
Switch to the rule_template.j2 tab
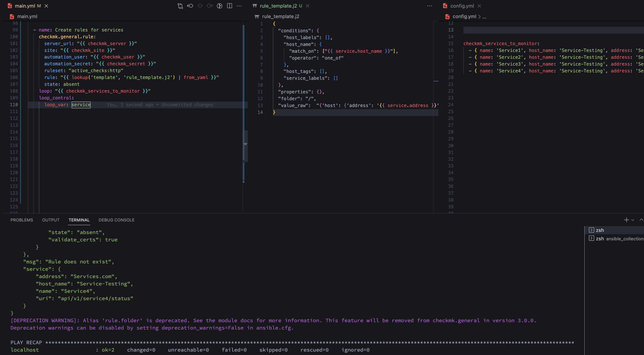[278, 6]
